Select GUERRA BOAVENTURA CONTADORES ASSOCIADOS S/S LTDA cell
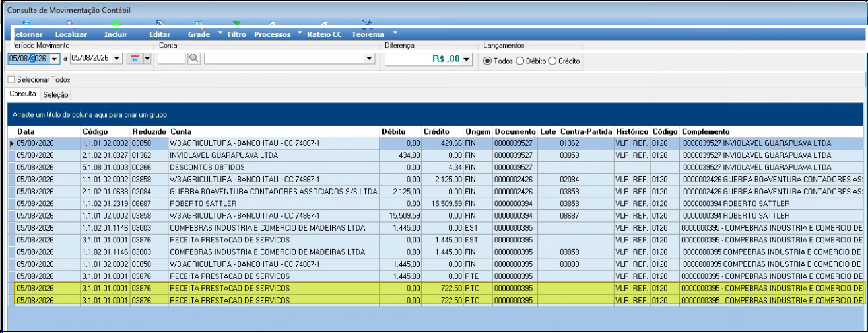 point(274,192)
